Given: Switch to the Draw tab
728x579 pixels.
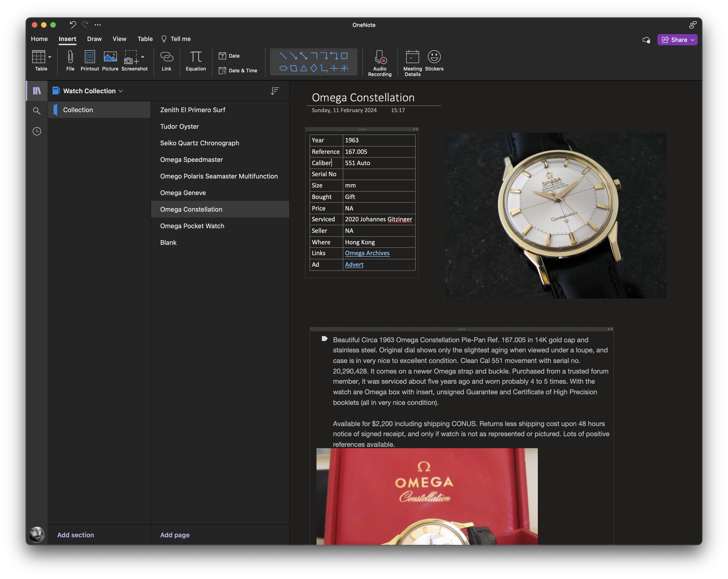Looking at the screenshot, I should point(94,39).
